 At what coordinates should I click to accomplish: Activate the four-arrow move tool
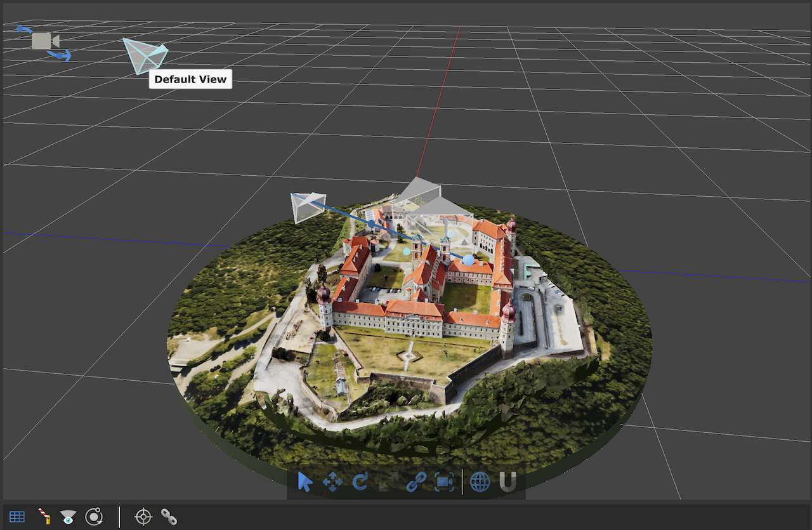[x=332, y=482]
